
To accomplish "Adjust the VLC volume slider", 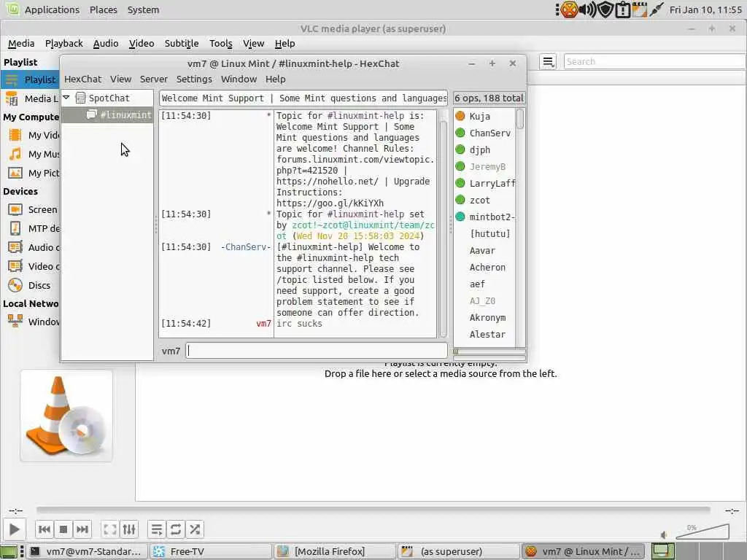I will [x=703, y=532].
